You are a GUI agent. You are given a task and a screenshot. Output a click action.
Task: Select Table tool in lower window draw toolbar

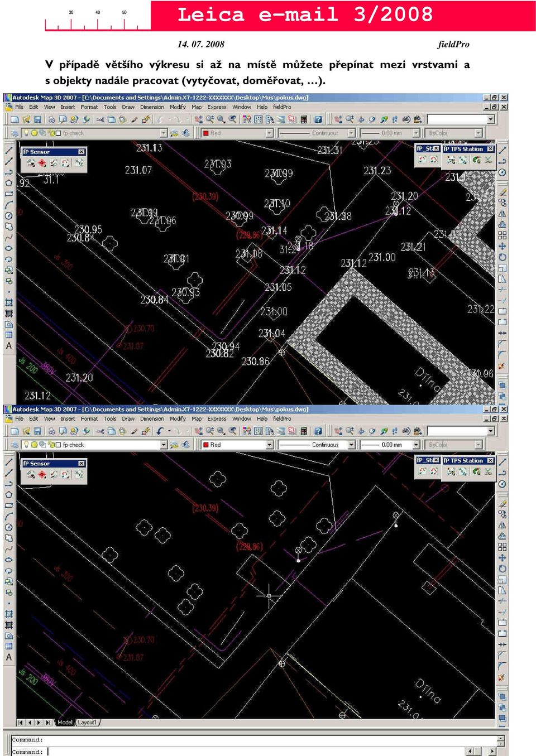tap(8, 647)
